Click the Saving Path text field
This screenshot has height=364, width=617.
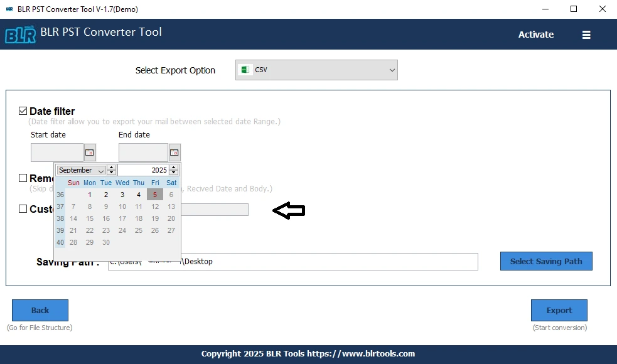(293, 262)
